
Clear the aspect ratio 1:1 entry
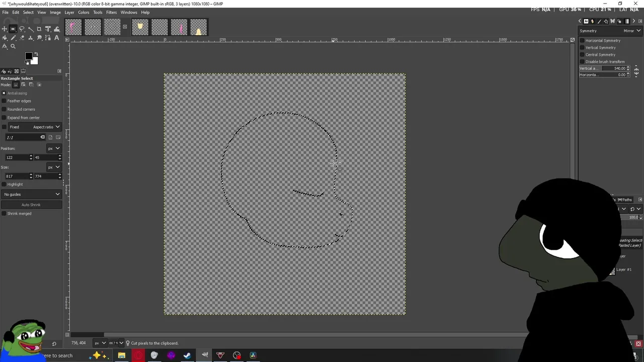click(43, 137)
